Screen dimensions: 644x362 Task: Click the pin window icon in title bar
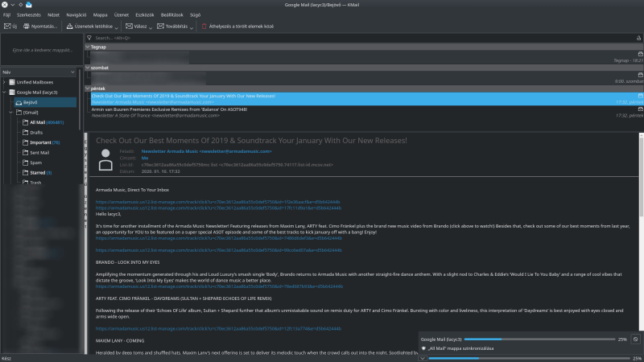pos(21,5)
